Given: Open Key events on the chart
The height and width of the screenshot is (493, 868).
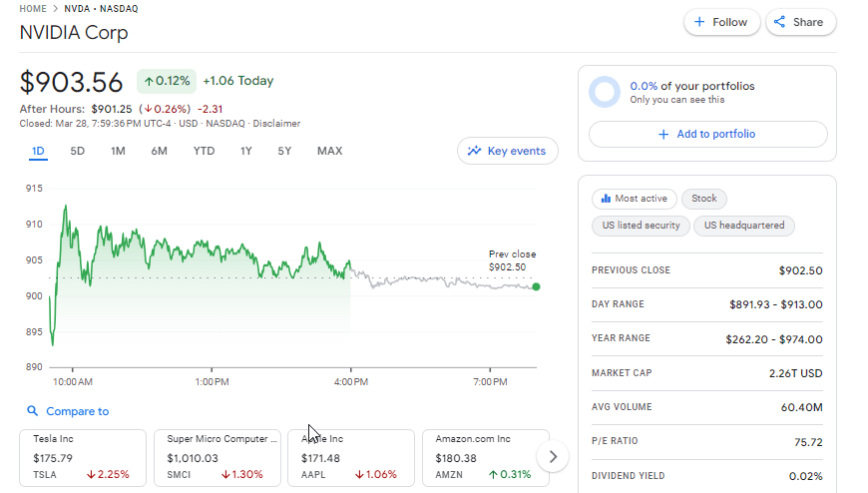Looking at the screenshot, I should 507,151.
